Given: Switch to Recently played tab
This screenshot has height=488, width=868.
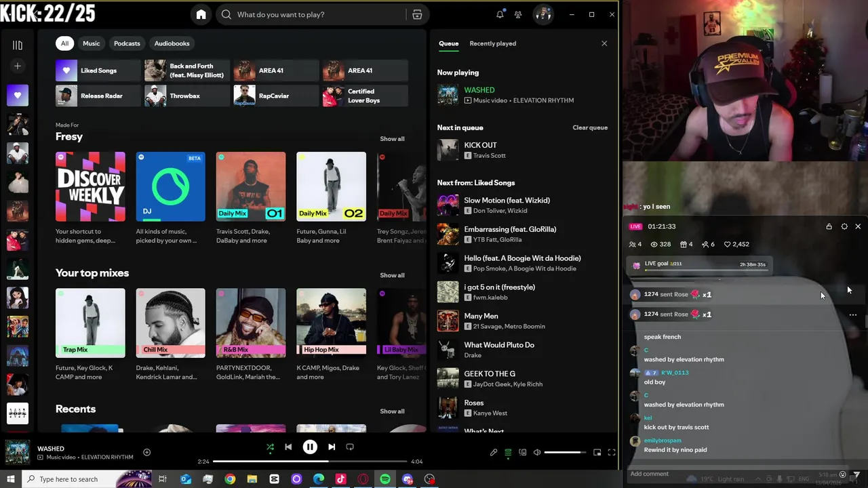Looking at the screenshot, I should [x=493, y=43].
